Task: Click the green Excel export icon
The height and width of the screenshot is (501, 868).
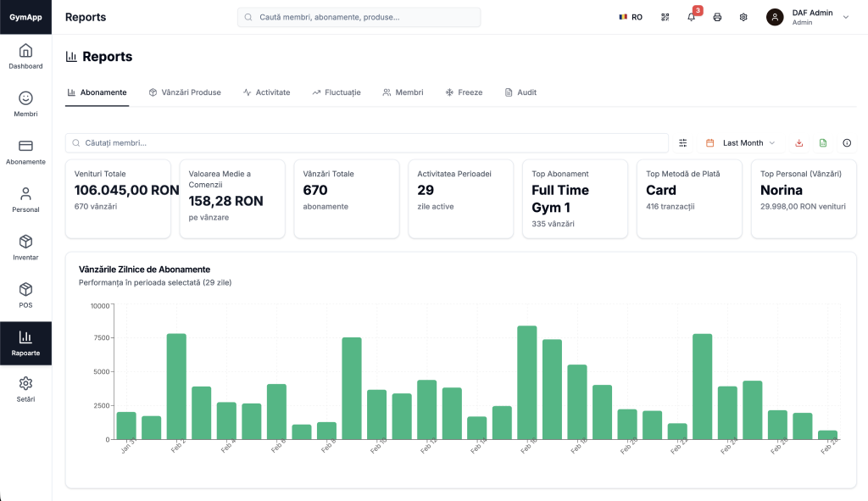Action: tap(822, 142)
